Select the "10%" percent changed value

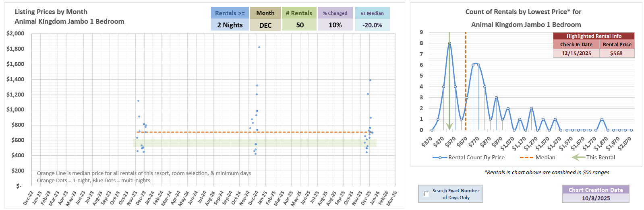[335, 25]
